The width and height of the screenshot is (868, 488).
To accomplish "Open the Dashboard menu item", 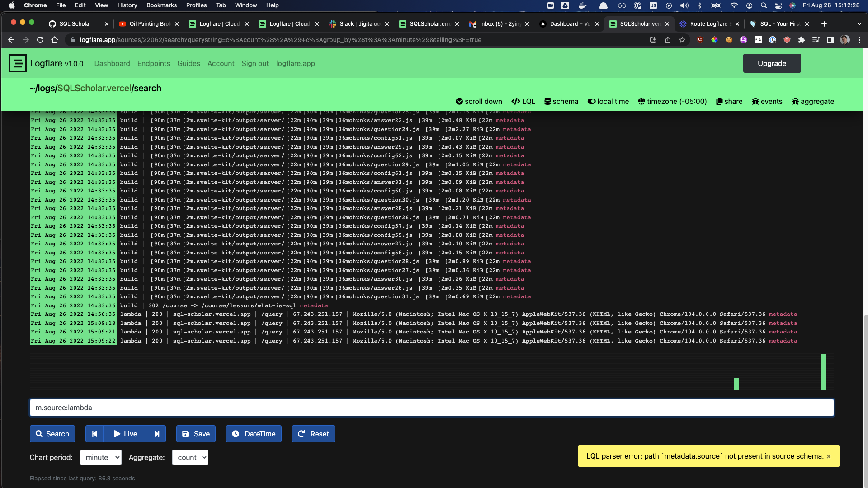I will tap(112, 63).
